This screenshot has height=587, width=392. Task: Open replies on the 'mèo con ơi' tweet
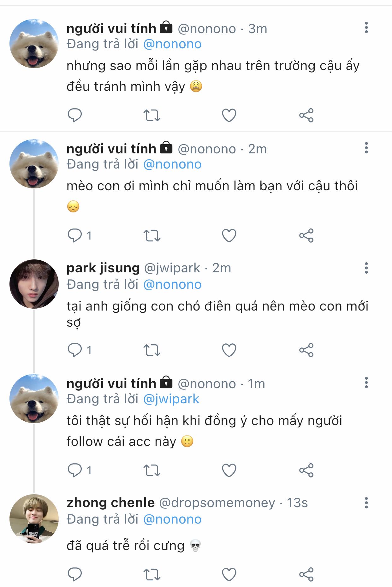[x=75, y=235]
